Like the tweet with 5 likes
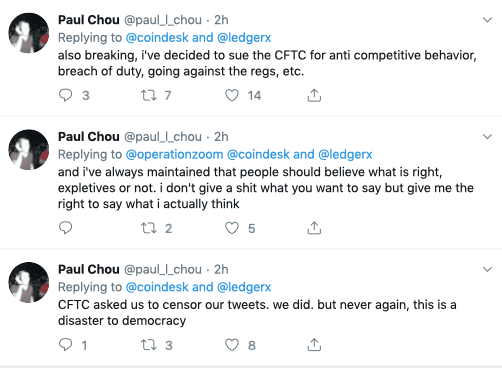The height and width of the screenshot is (368, 502). pyautogui.click(x=232, y=228)
